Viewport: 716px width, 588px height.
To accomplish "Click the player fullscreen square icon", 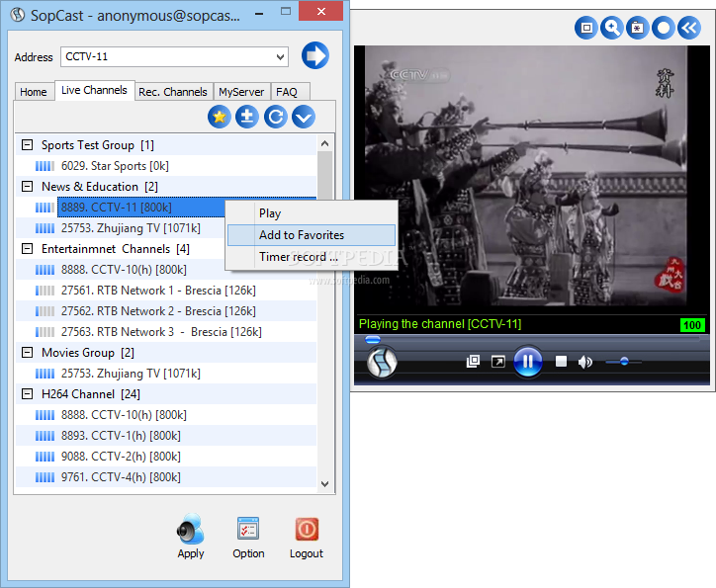I will coord(586,28).
